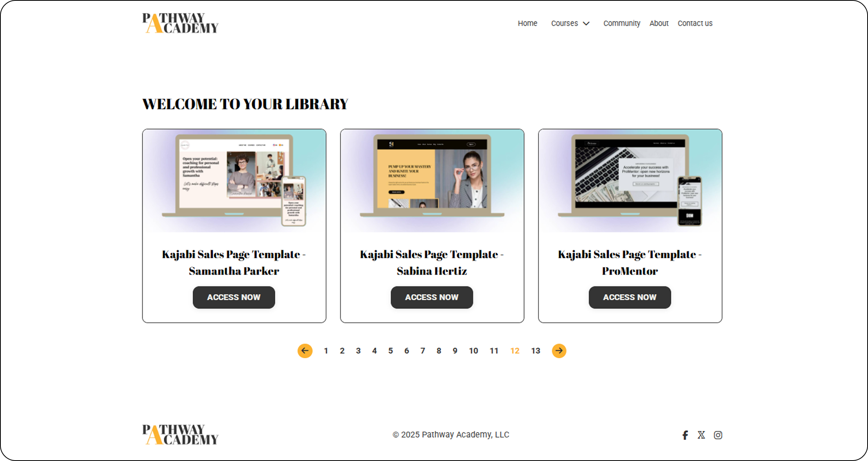Click the Pathway Academy header logo
The width and height of the screenshot is (868, 461).
tap(180, 23)
